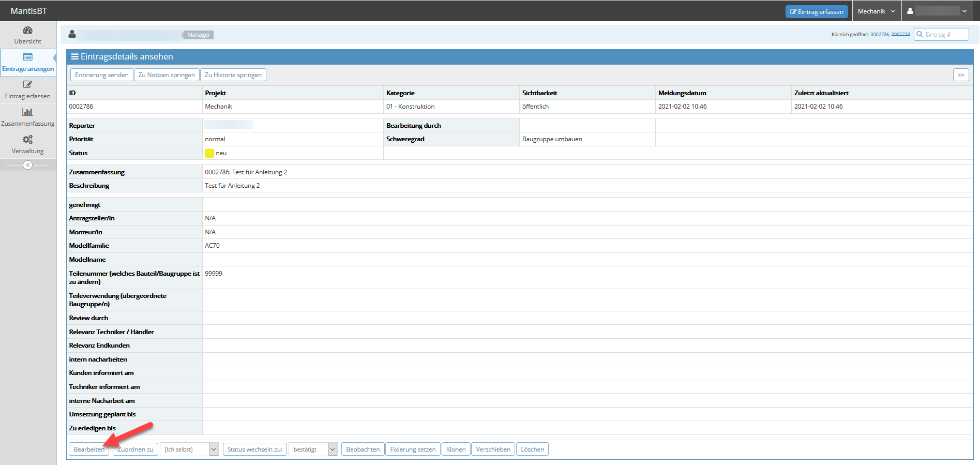The image size is (980, 465).
Task: Click the yellow neu status color box
Action: click(x=209, y=153)
